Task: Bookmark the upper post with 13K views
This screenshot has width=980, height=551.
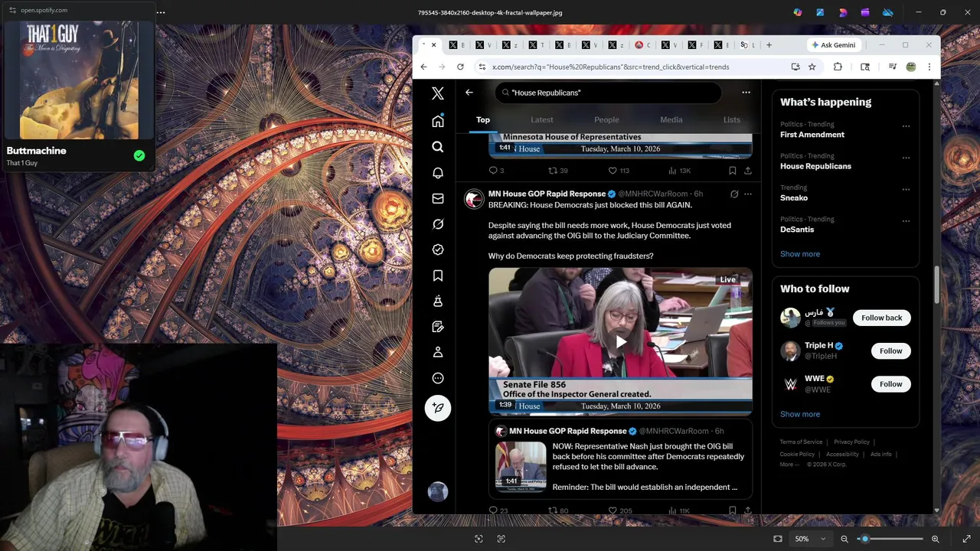Action: click(733, 171)
